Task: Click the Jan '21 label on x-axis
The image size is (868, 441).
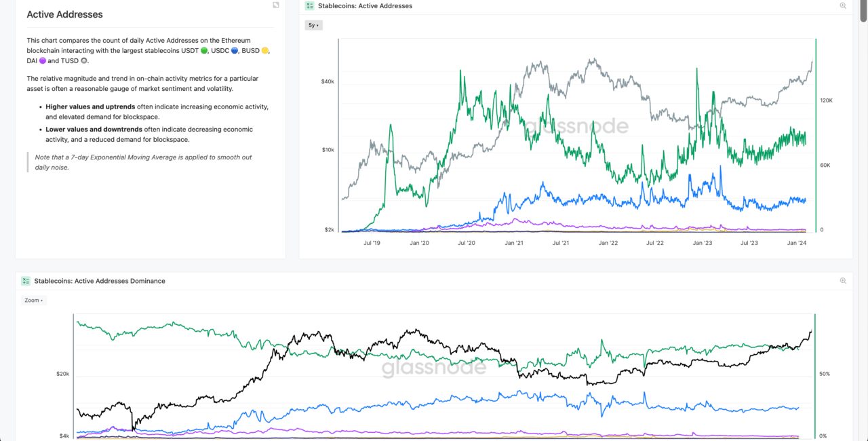Action: [515, 242]
